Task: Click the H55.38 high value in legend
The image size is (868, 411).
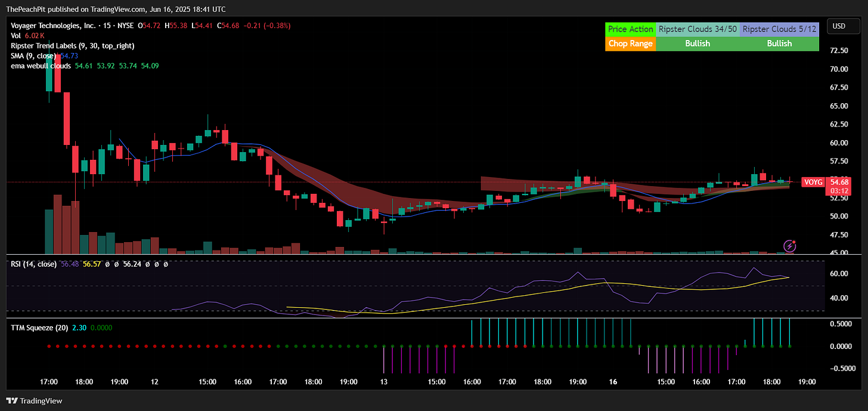Action: tap(176, 26)
